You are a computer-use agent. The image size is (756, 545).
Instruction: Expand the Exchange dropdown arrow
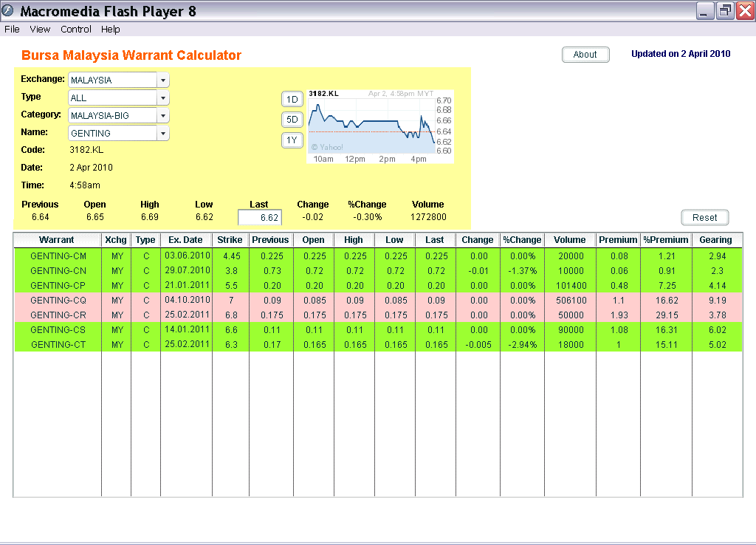pos(163,80)
